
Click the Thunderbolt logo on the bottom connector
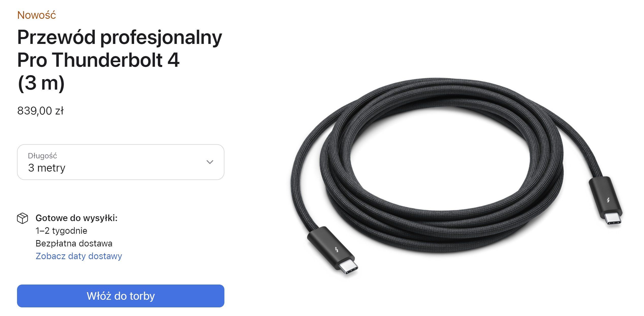[337, 250]
